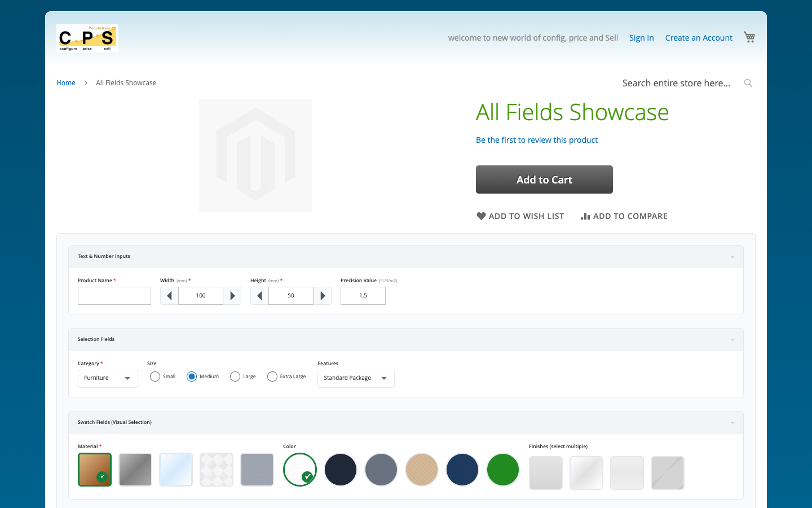Open the review link to write first review
Image resolution: width=812 pixels, height=508 pixels.
537,139
